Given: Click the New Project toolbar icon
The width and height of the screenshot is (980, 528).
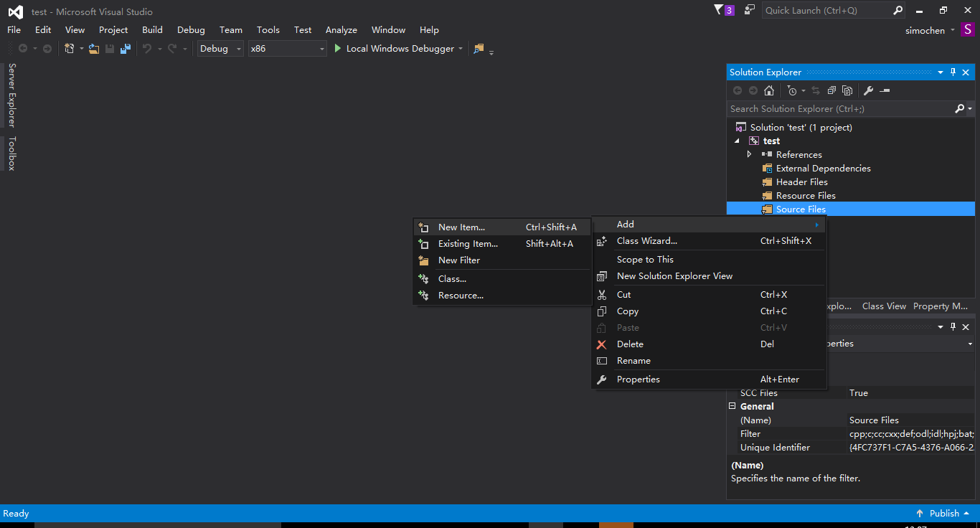Looking at the screenshot, I should coord(70,49).
